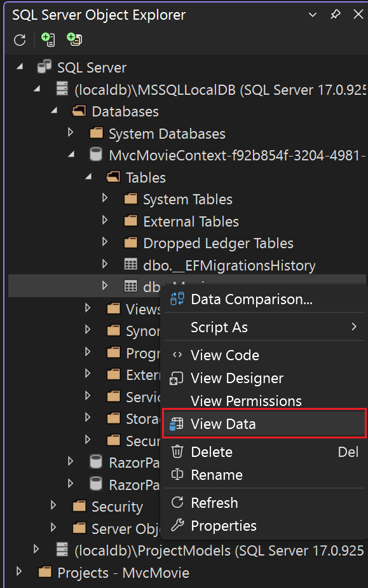The height and width of the screenshot is (588, 368).
Task: Expand the System Tables folder
Action: [x=105, y=198]
